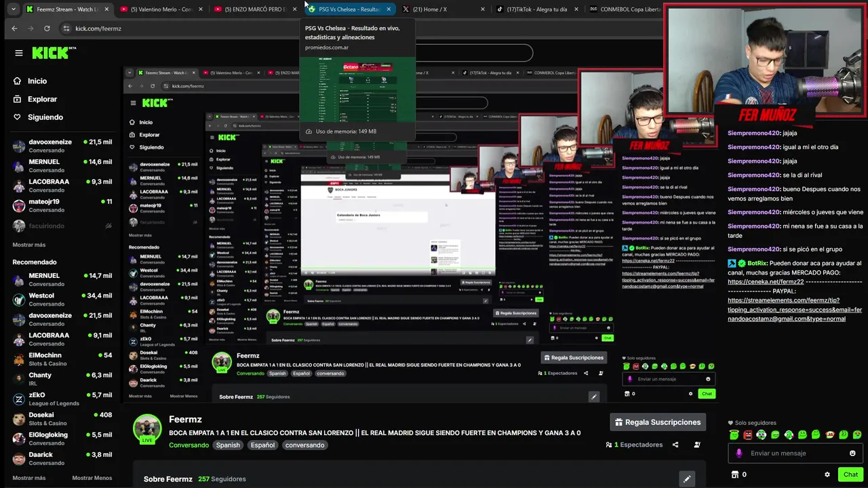Open ElMochinn channel in sidebar
868x488 pixels.
(x=62, y=359)
